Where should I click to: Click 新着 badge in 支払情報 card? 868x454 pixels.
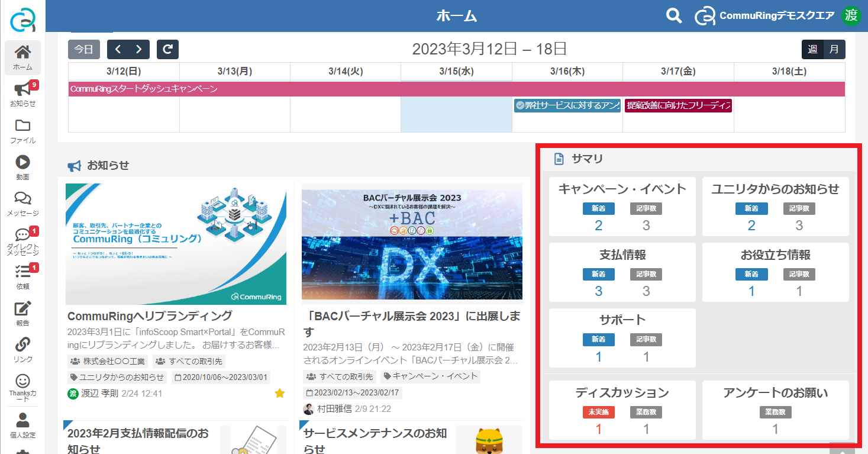click(599, 274)
